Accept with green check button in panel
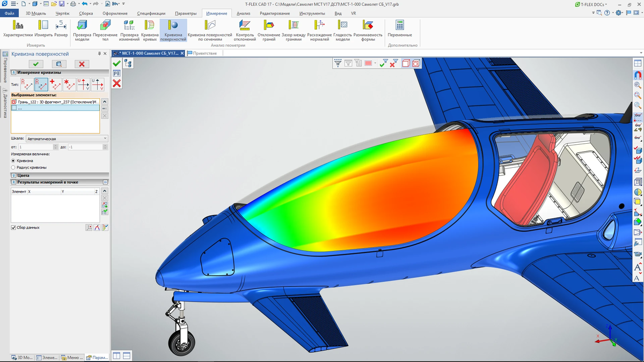 pyautogui.click(x=36, y=64)
